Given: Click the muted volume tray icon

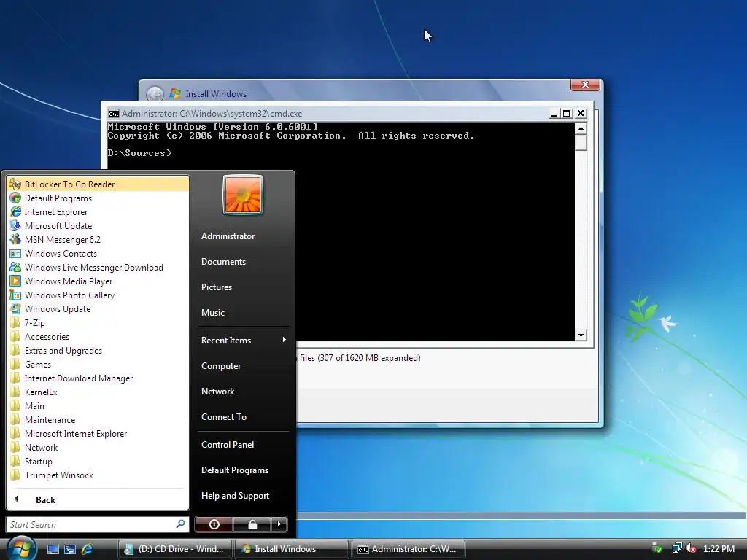Looking at the screenshot, I should [x=691, y=548].
